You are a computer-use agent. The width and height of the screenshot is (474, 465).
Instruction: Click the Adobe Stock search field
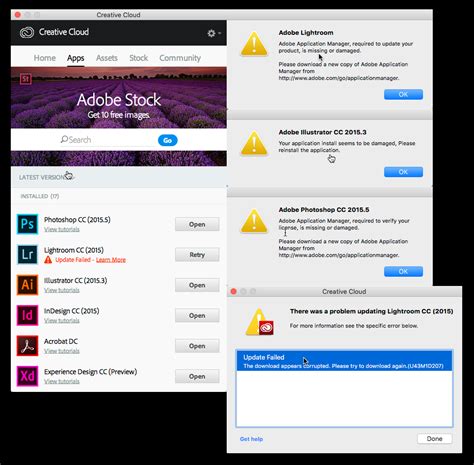point(107,140)
